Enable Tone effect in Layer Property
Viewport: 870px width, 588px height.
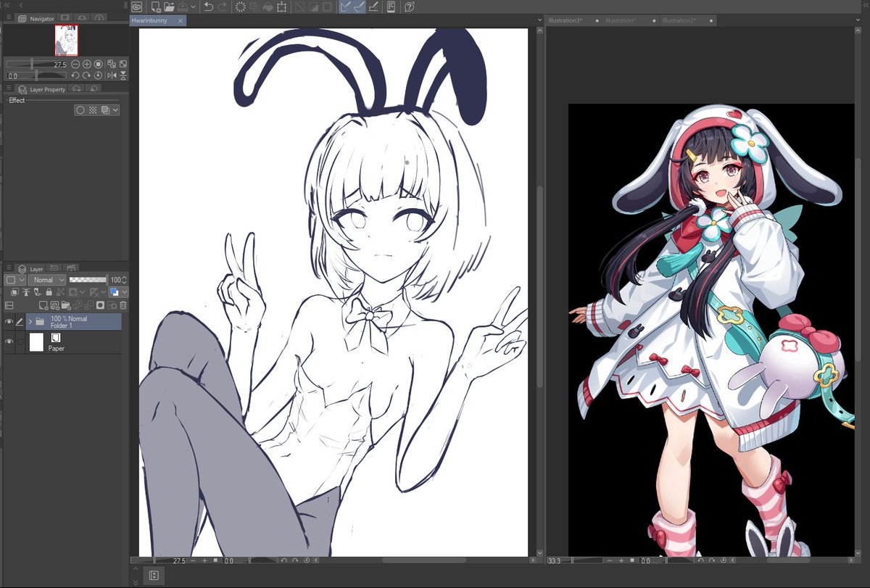point(93,110)
